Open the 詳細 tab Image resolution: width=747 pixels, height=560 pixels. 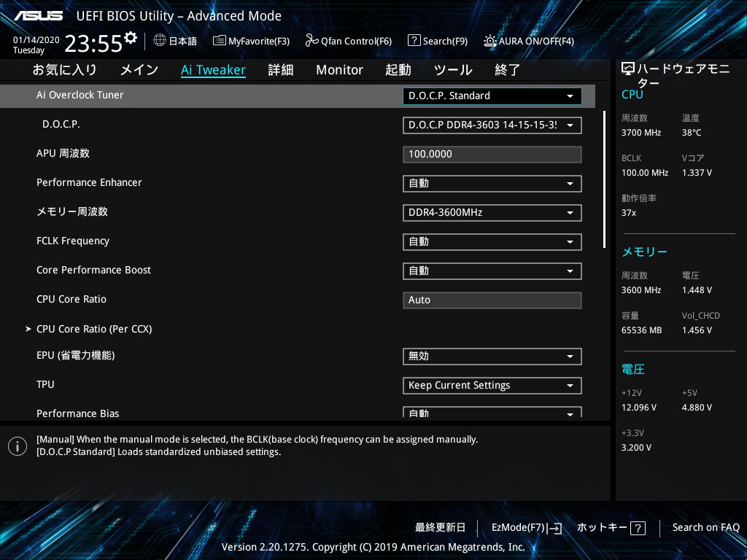281,70
